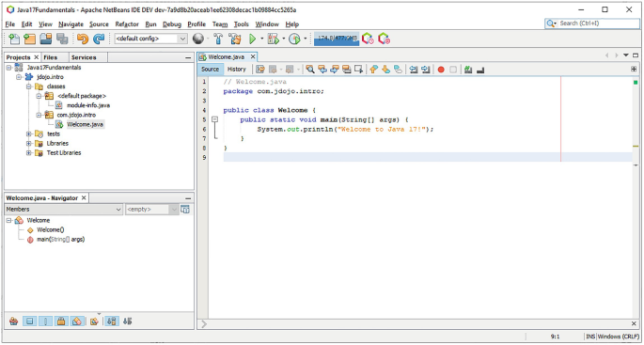The height and width of the screenshot is (345, 644).
Task: Click the split editor icon at right
Action: pyautogui.click(x=634, y=70)
